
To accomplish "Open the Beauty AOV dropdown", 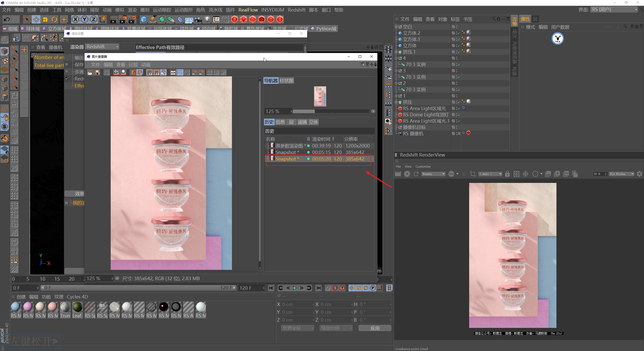I will (x=433, y=174).
